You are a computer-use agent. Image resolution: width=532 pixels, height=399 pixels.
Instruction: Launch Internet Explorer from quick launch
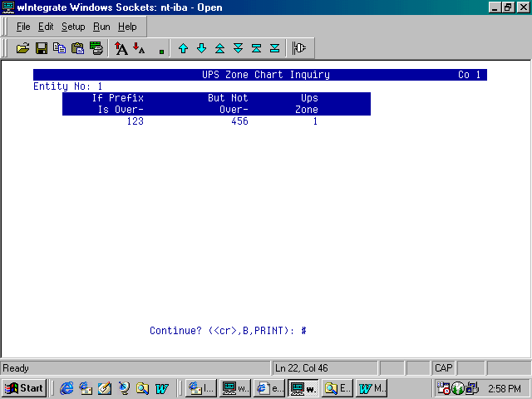pos(66,388)
